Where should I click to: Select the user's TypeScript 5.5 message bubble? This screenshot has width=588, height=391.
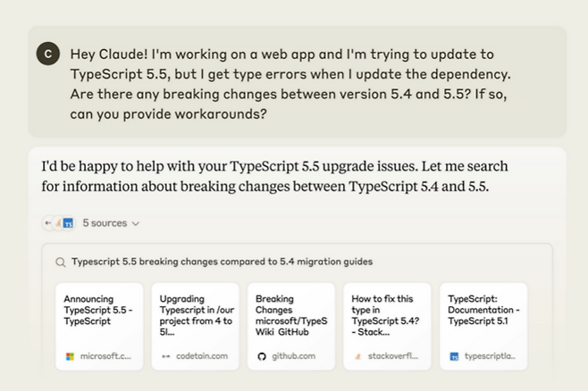click(x=297, y=79)
